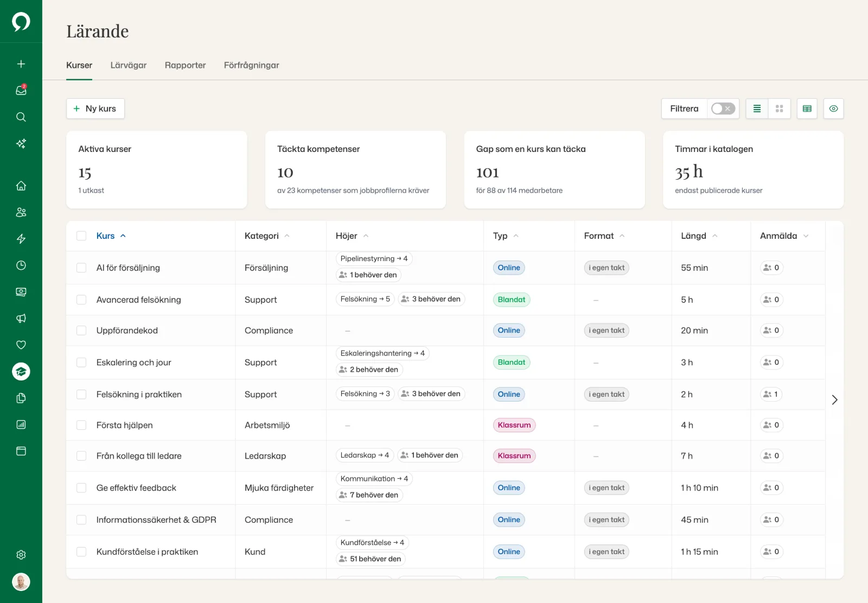This screenshot has height=603, width=868.
Task: Check the Första hjälpen row checkbox
Action: pos(81,425)
